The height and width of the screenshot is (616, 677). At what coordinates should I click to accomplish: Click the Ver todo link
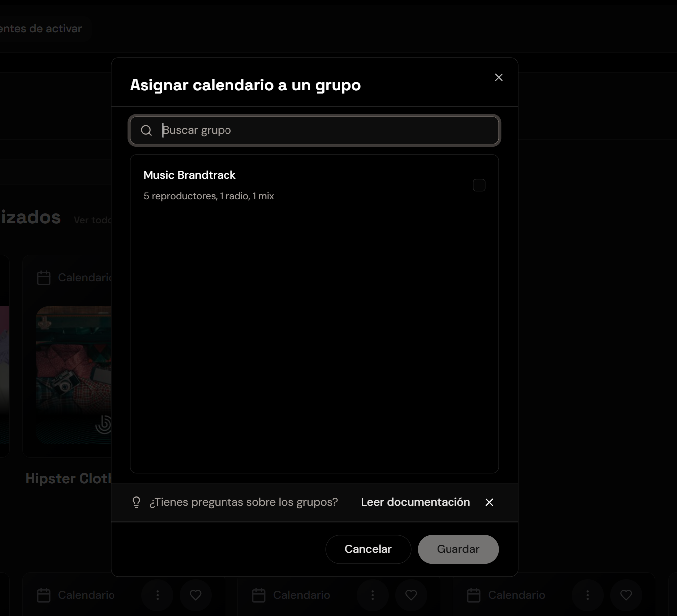pyautogui.click(x=93, y=220)
